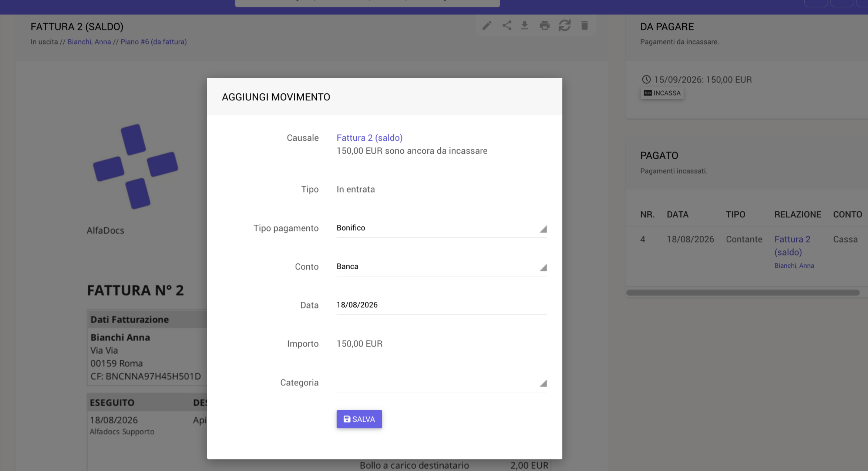Image resolution: width=868 pixels, height=471 pixels.
Task: Open the Tipo pagamento dropdown showing Bonifico
Action: click(x=441, y=228)
